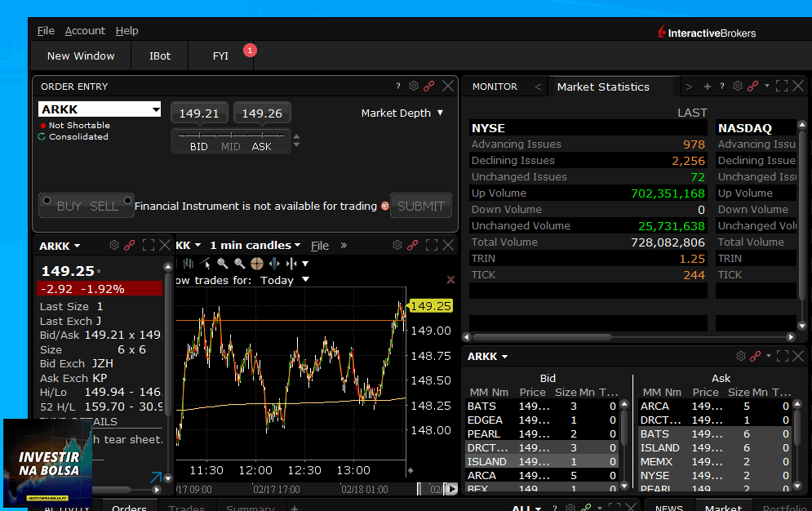812x511 pixels.
Task: Click chart bottom timeline range bar
Action: tap(317, 489)
